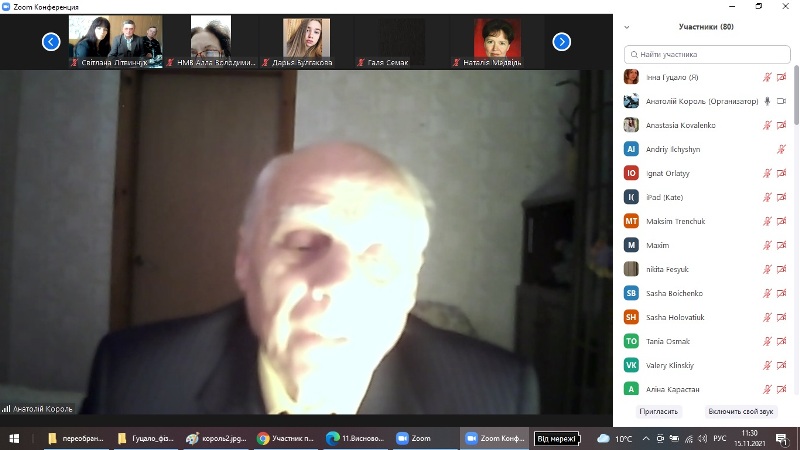Switch РУС keyboard language indicator

click(719, 439)
